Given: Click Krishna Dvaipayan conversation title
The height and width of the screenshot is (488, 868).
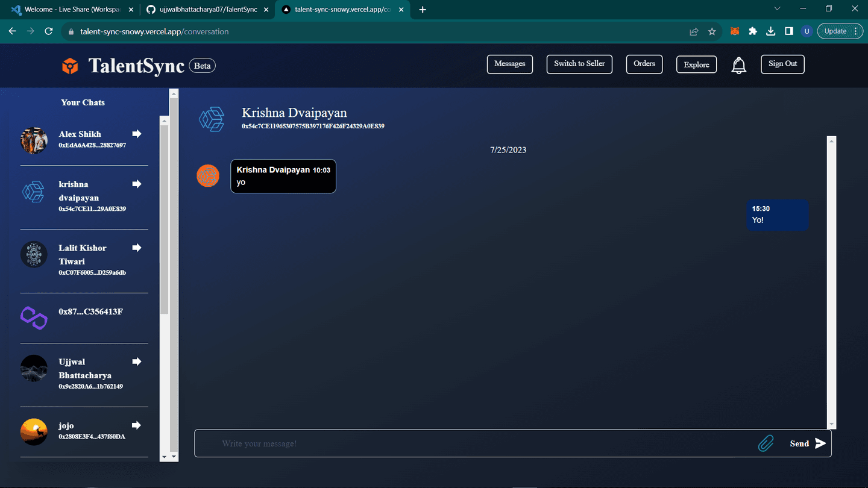Looking at the screenshot, I should tap(294, 113).
